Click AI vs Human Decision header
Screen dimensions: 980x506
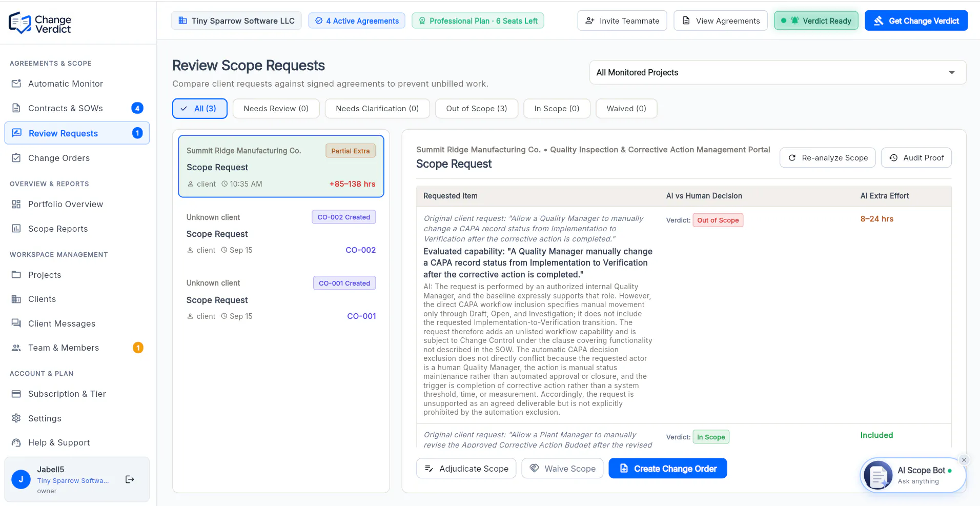704,196
